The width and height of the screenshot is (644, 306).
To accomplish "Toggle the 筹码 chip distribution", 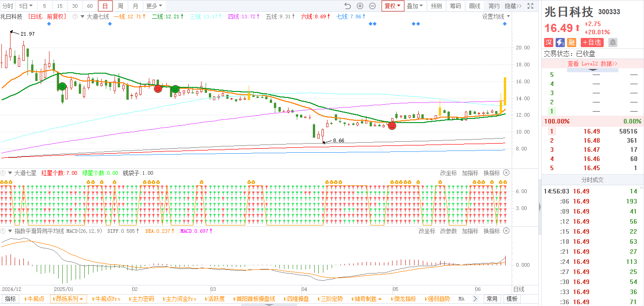I will [455, 6].
